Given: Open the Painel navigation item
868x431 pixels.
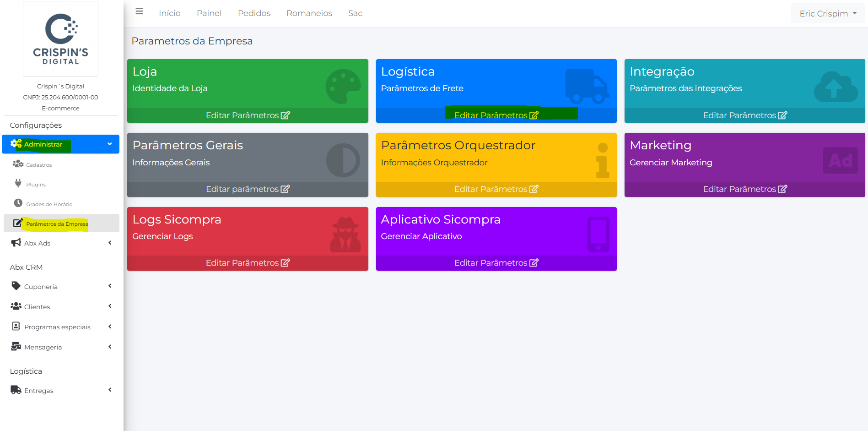Looking at the screenshot, I should 209,13.
